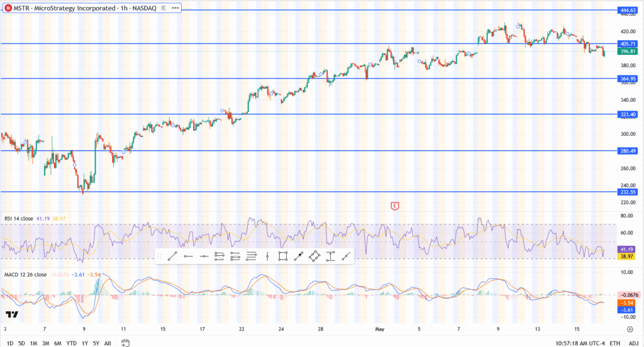Screen dimensions: 644x347
Task: Select the arrow drawing tool
Action: coord(299,256)
